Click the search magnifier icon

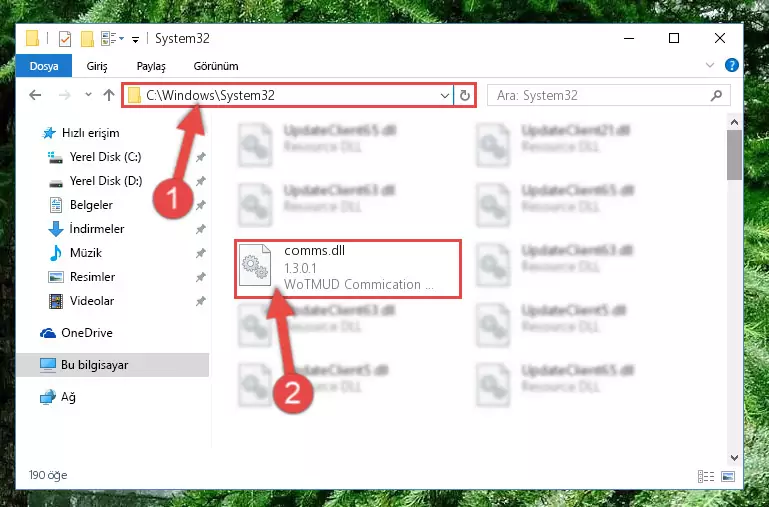716,95
